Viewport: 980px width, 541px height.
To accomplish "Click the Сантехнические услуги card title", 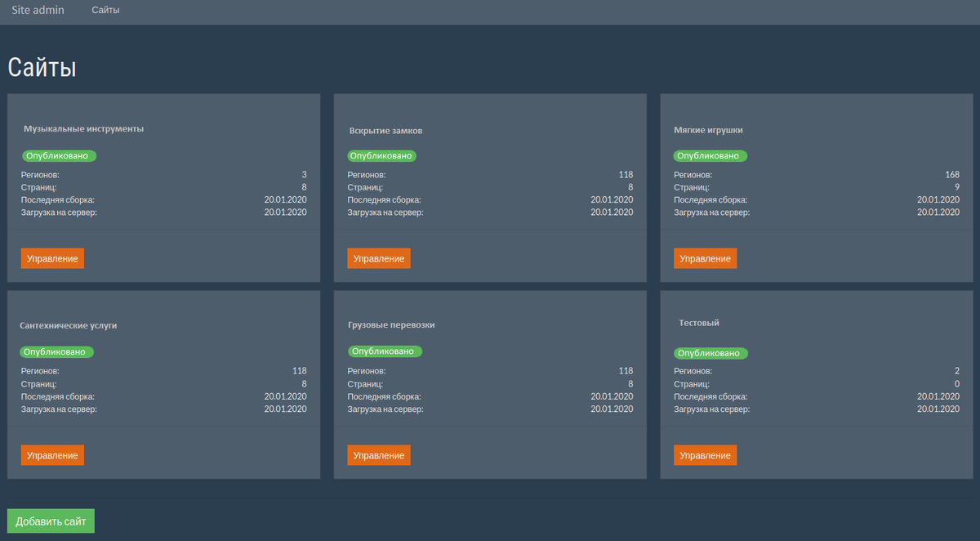I will pyautogui.click(x=69, y=324).
